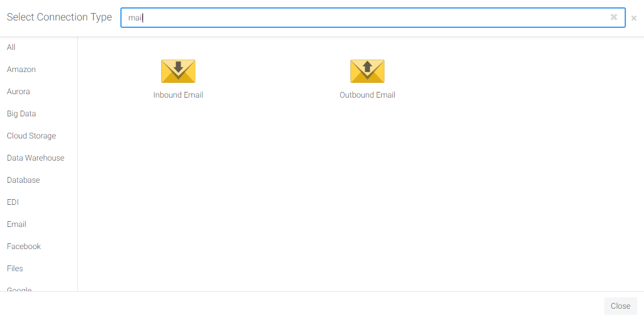Click the Outbound Email label
This screenshot has height=320, width=644.
367,95
